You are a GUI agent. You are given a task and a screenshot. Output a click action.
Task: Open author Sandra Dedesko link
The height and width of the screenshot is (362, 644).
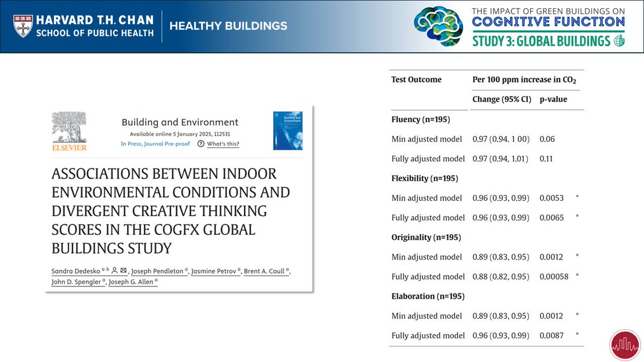[x=77, y=271]
